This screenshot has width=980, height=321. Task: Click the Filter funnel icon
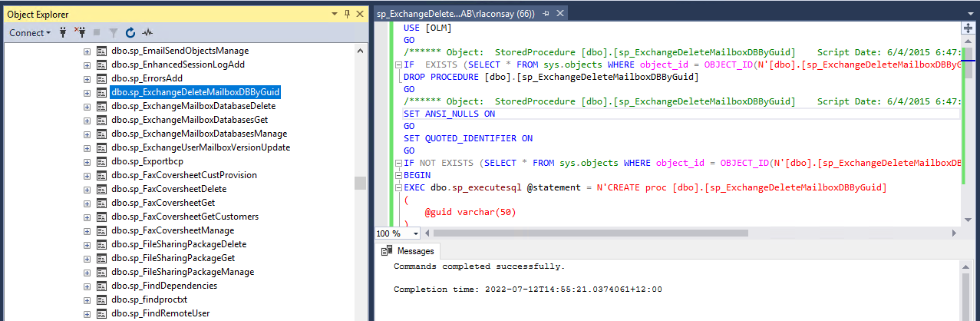(114, 33)
